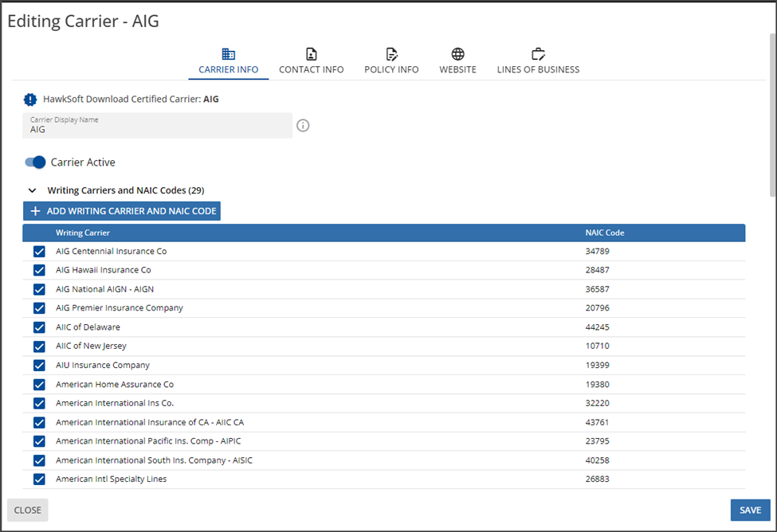Uncheck AIG National AIGN checkbox
The height and width of the screenshot is (532, 777).
[39, 289]
